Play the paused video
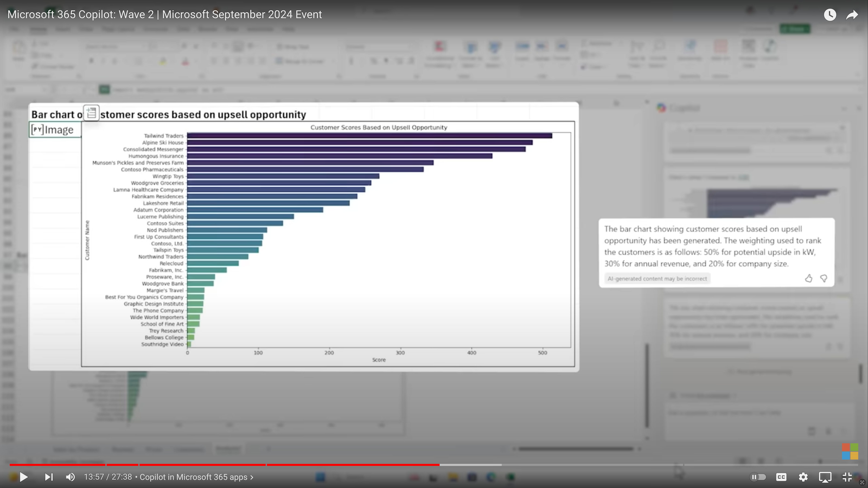 coord(24,477)
